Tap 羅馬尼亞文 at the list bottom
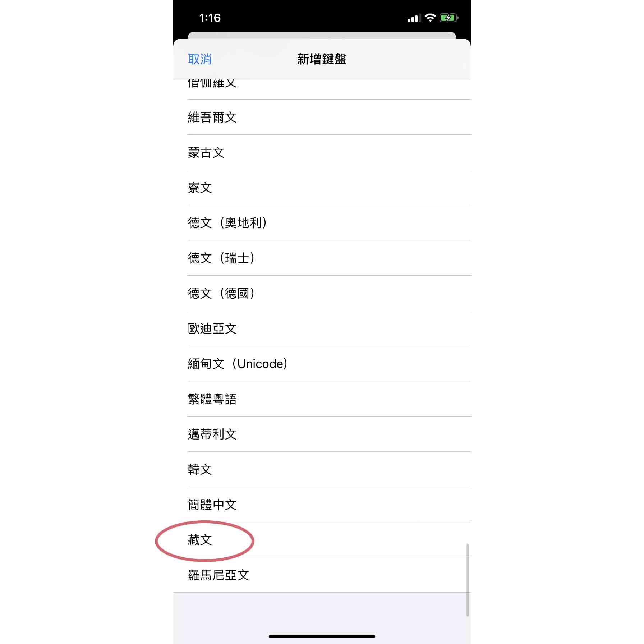The width and height of the screenshot is (644, 644). [x=322, y=575]
